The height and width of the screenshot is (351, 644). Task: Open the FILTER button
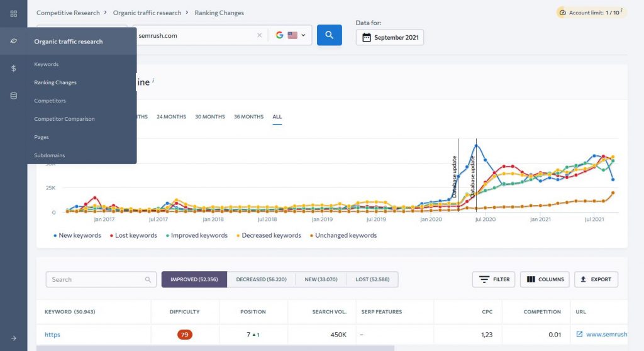click(494, 279)
